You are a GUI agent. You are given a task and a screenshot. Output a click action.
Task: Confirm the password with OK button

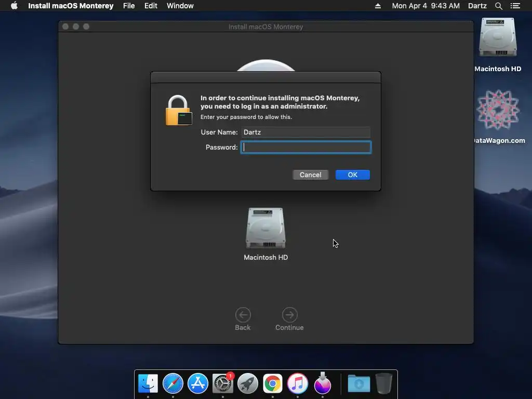(353, 175)
